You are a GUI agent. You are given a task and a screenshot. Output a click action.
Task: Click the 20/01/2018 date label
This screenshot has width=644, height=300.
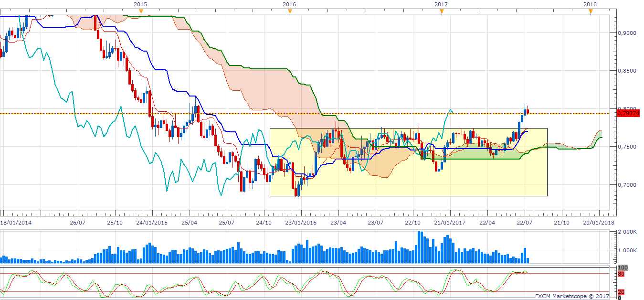(x=599, y=223)
